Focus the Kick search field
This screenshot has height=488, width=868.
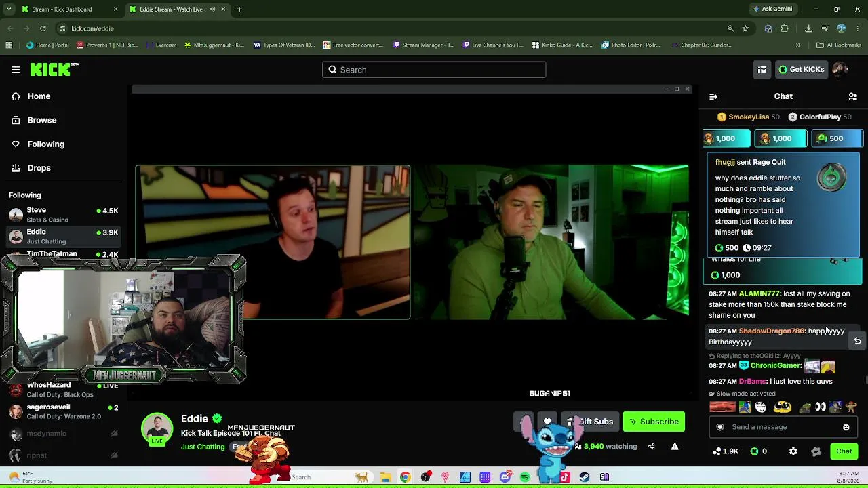tap(434, 70)
